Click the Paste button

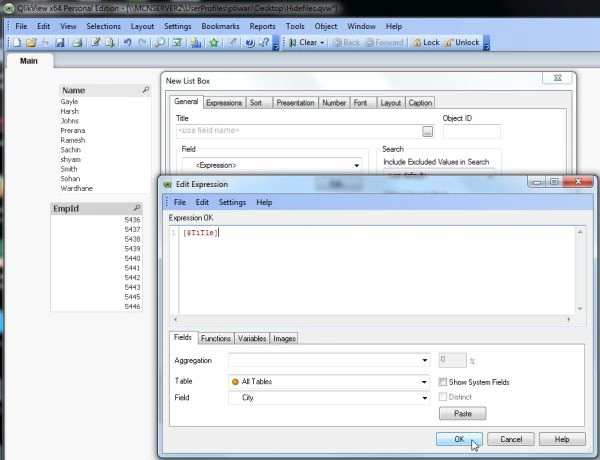point(463,413)
